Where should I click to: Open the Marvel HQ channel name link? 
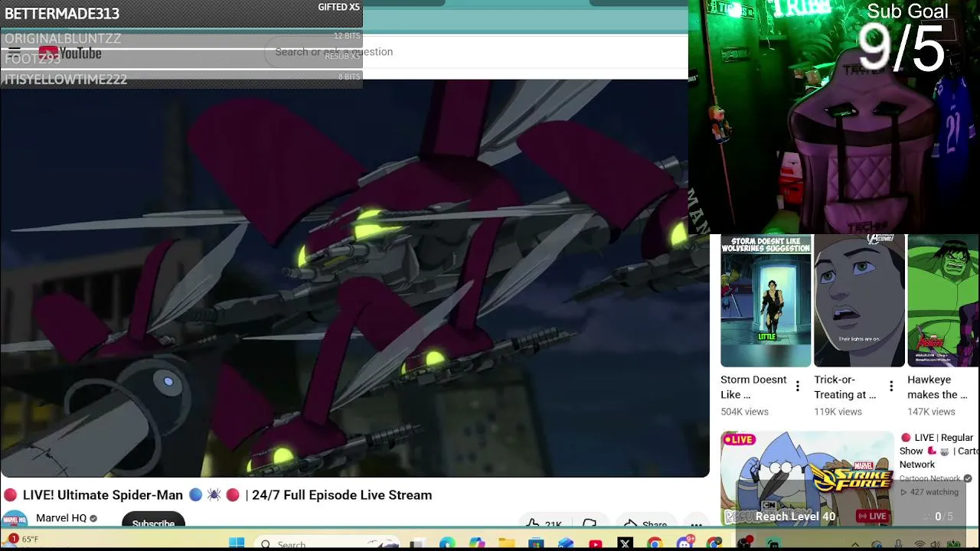pos(61,518)
